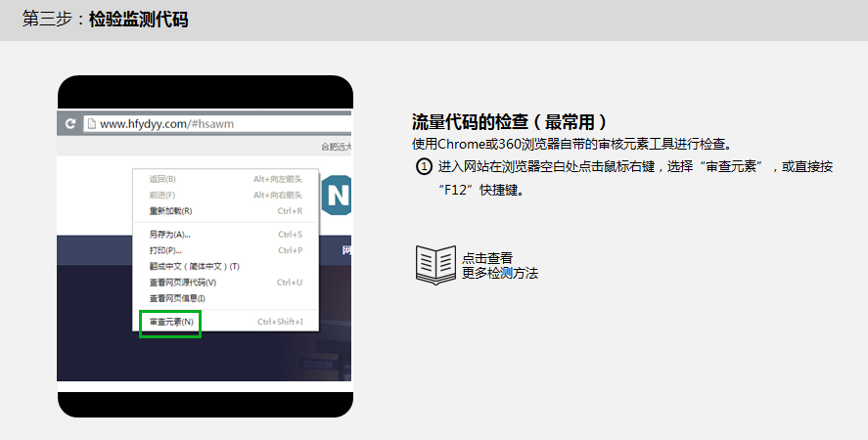The width and height of the screenshot is (868, 440).
Task: Click 翻成中文（简体中文）(T) menu item
Action: (194, 266)
